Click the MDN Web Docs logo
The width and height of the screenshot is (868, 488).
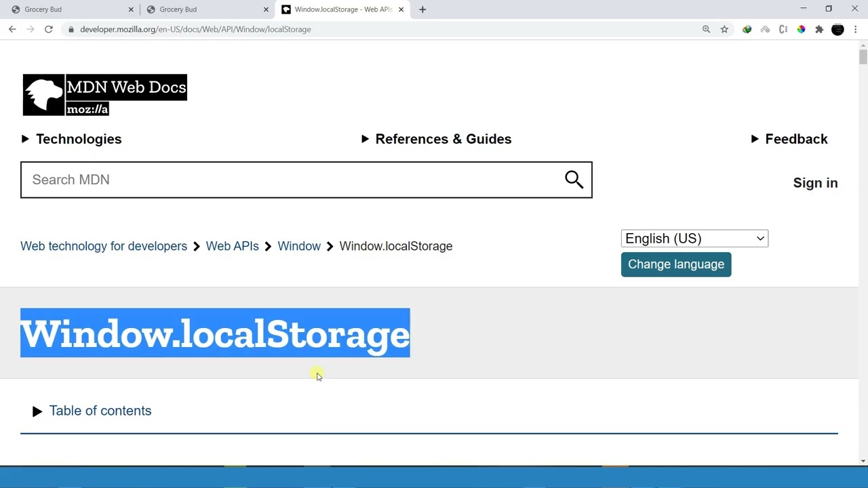(x=104, y=95)
